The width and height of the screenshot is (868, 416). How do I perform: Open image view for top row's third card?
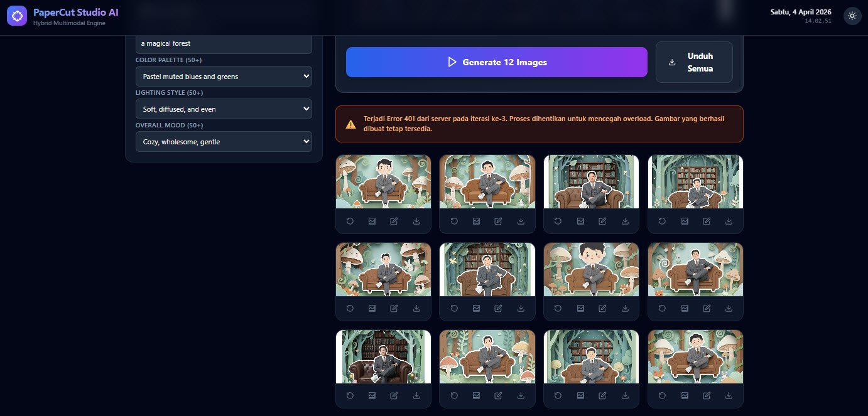click(580, 221)
